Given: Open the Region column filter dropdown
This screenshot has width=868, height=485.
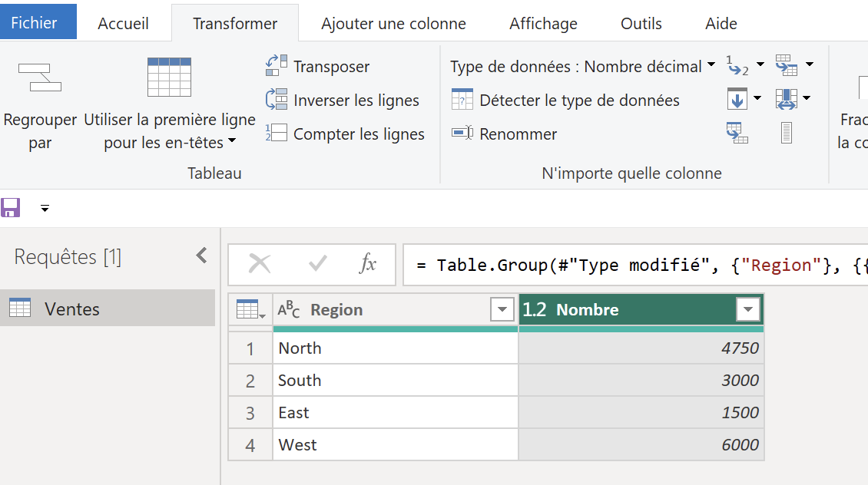Looking at the screenshot, I should point(502,309).
